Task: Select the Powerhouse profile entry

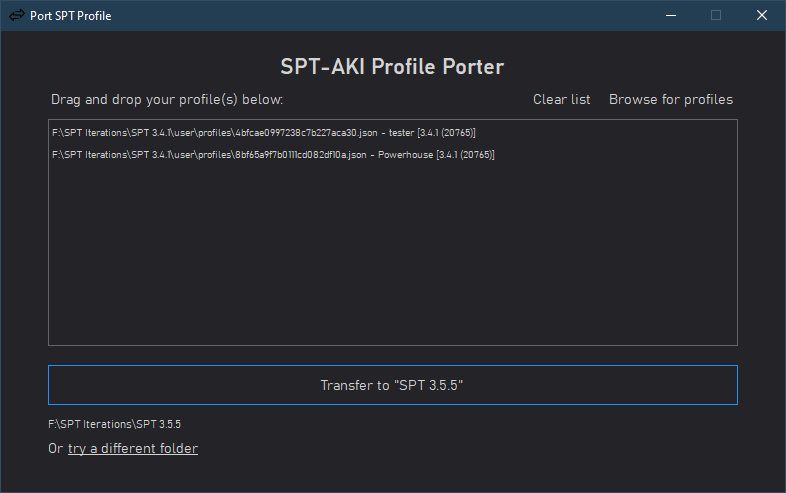Action: click(273, 155)
